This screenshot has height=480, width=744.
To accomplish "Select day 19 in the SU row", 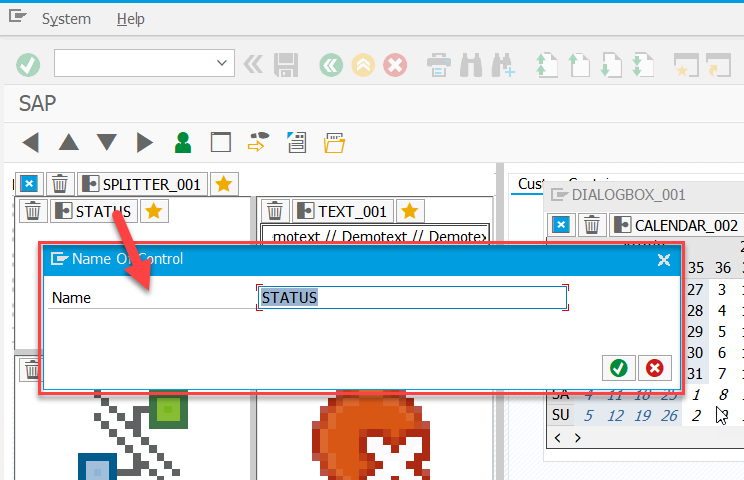I will click(x=642, y=416).
